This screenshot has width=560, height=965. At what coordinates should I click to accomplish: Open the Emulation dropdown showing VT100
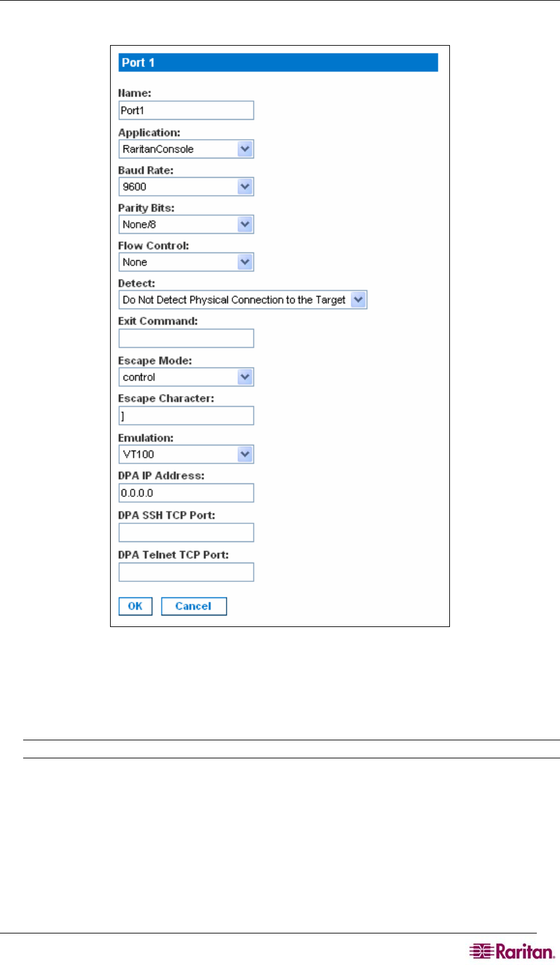coord(186,454)
